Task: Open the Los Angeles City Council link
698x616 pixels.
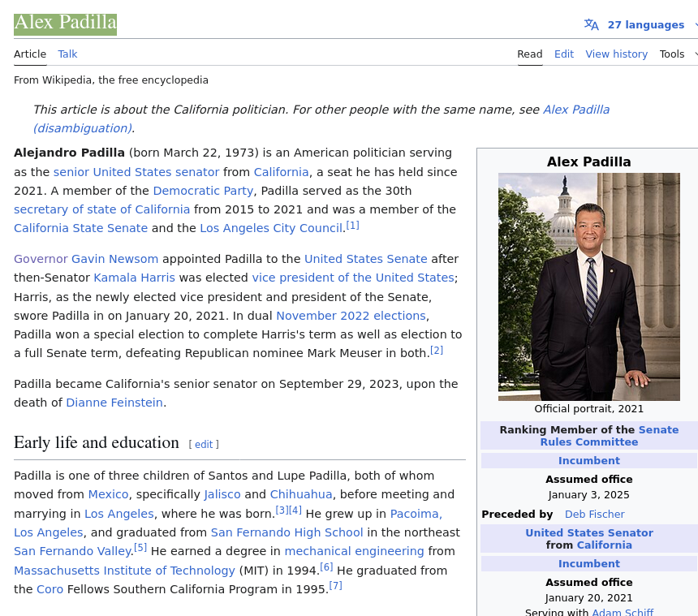Action: click(x=271, y=228)
